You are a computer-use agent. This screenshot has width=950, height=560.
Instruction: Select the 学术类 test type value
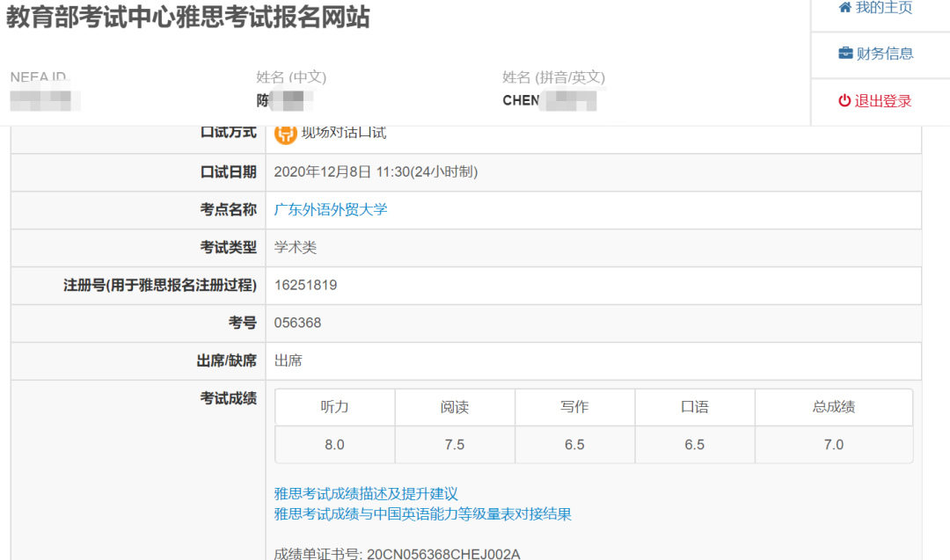click(296, 247)
